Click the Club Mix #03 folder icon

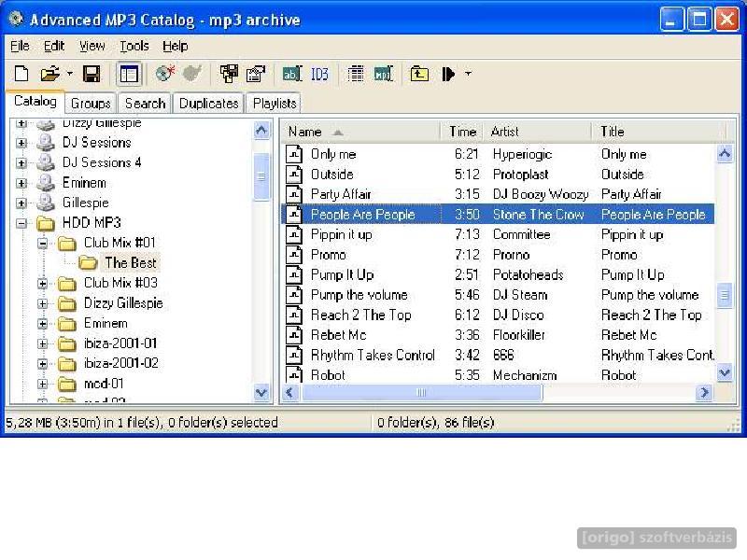coord(67,284)
